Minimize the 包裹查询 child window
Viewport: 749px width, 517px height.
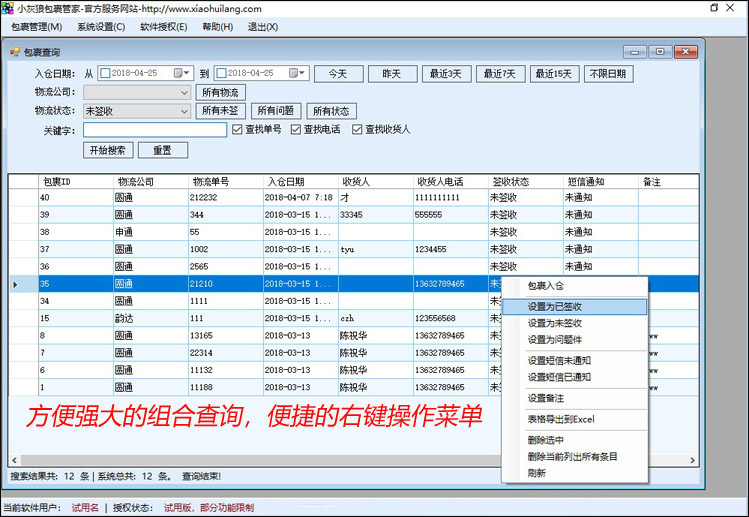pyautogui.click(x=634, y=52)
